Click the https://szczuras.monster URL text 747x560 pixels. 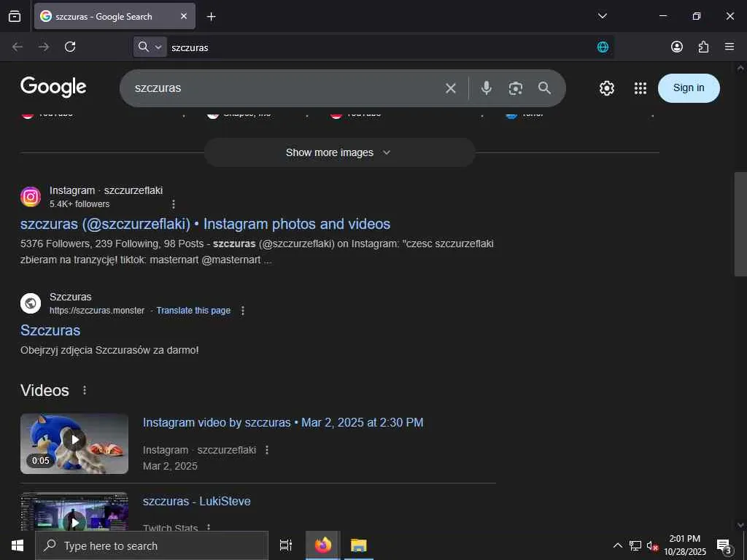click(97, 311)
